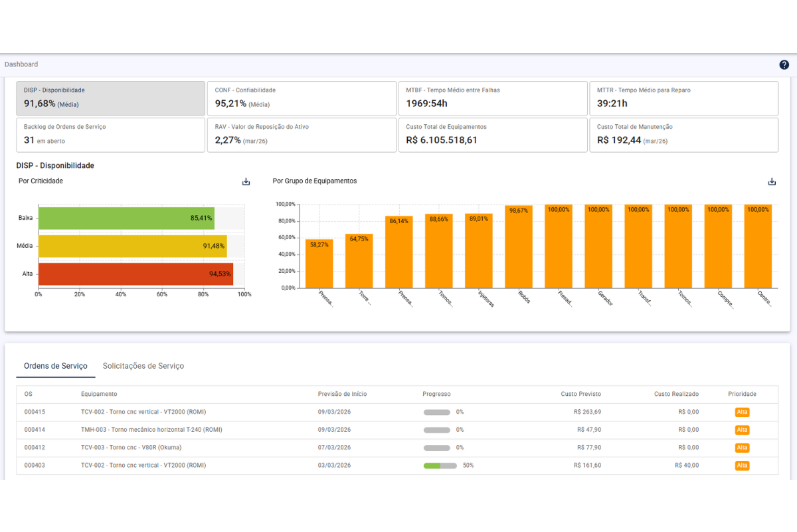Click the 50% progress bar of OS 000403

point(438,466)
